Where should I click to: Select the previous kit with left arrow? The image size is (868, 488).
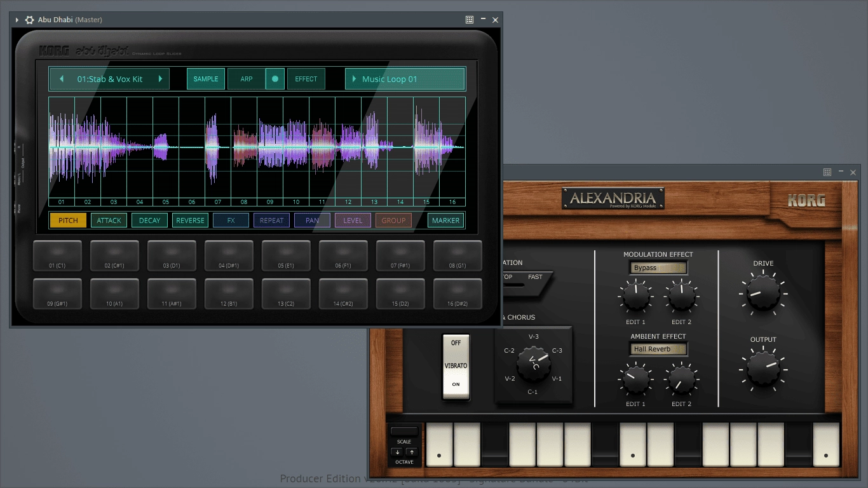point(62,79)
